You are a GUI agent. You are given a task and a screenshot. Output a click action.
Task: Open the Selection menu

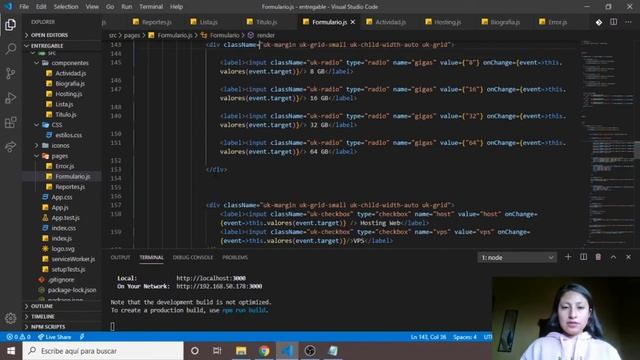point(66,7)
